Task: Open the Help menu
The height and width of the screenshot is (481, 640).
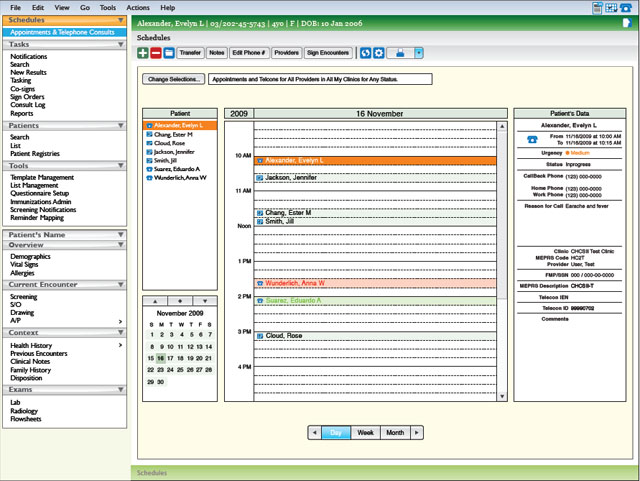Action: (x=167, y=7)
